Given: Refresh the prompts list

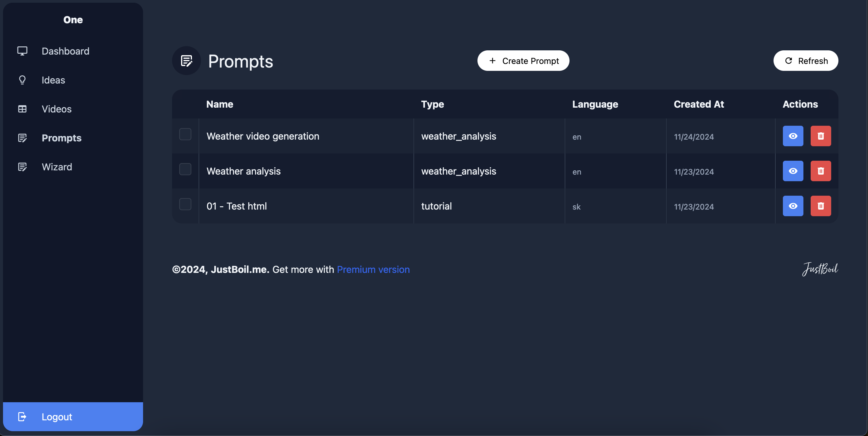Looking at the screenshot, I should coord(805,61).
